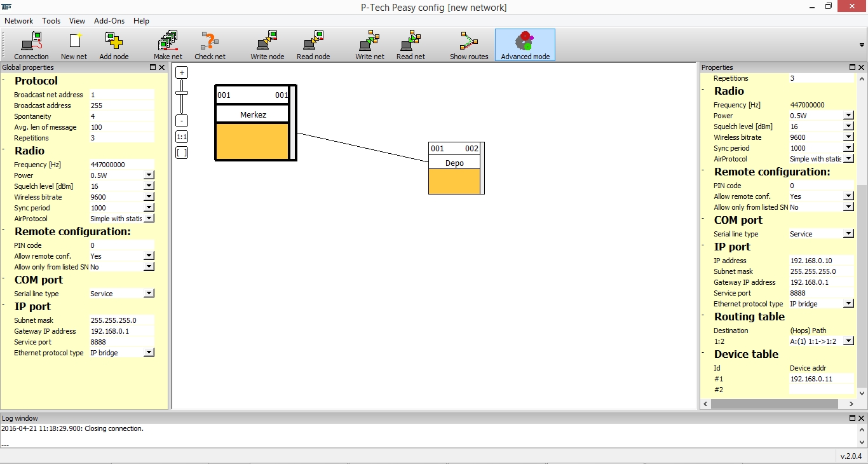Screen dimensions: 868x464
Task: Open the Network menu
Action: 19,21
